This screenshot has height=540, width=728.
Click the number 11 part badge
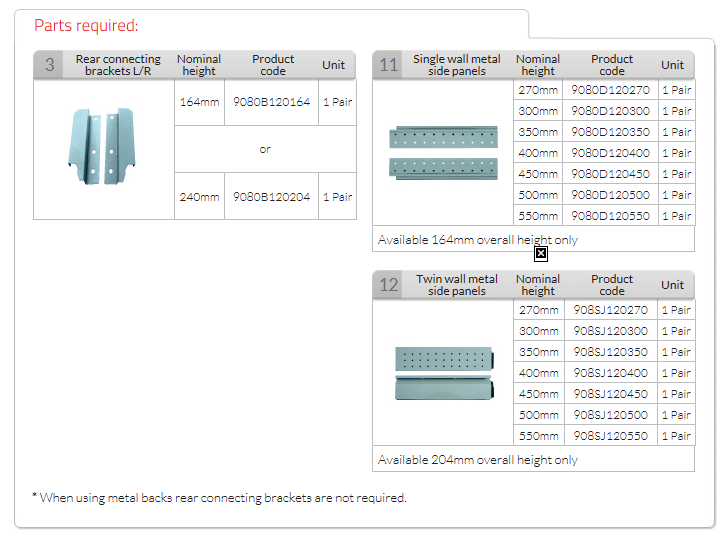[x=388, y=65]
